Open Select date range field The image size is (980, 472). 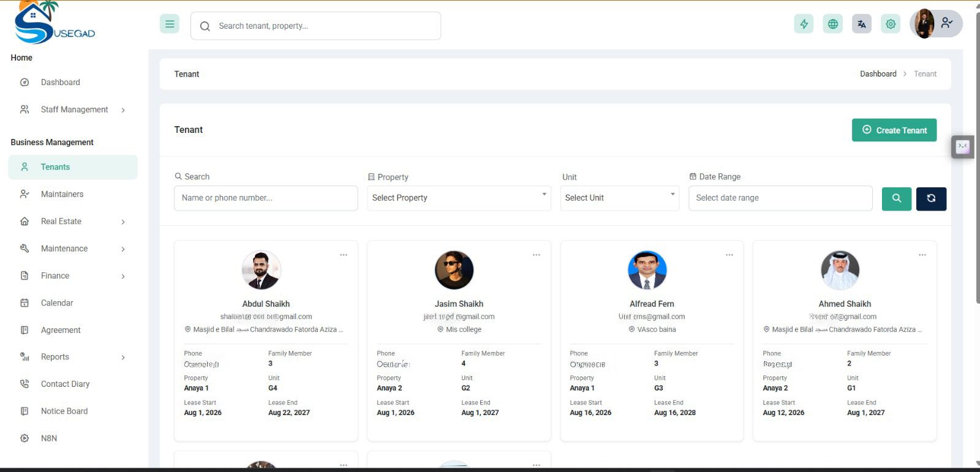[780, 198]
